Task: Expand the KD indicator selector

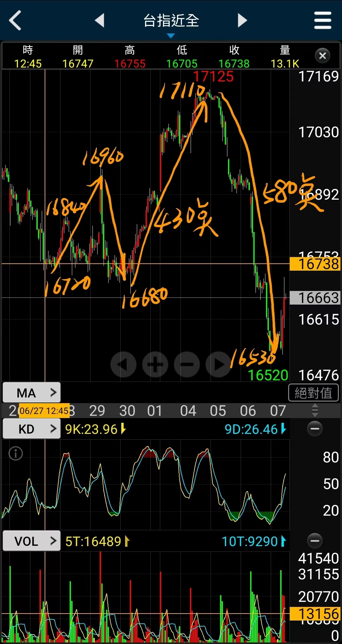Action: click(32, 429)
